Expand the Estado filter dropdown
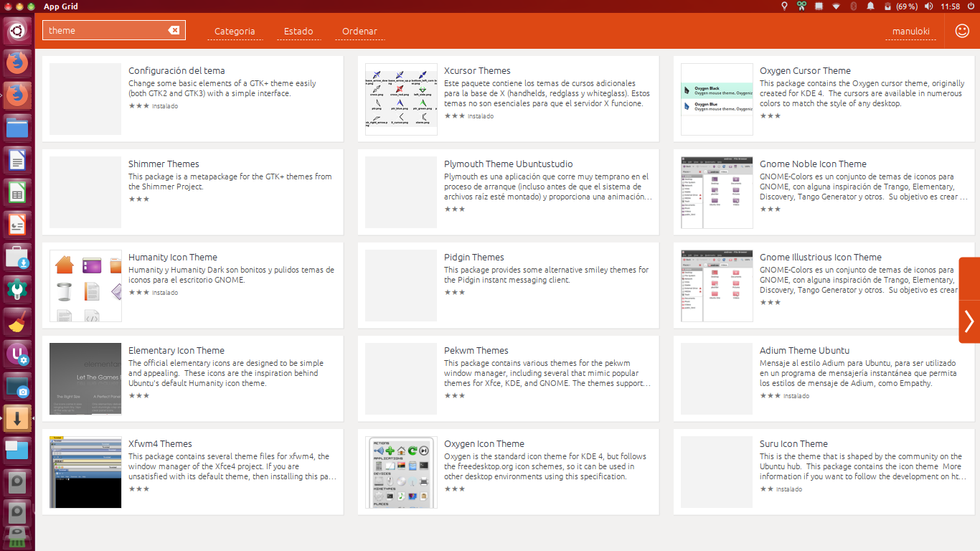980x551 pixels. click(298, 31)
